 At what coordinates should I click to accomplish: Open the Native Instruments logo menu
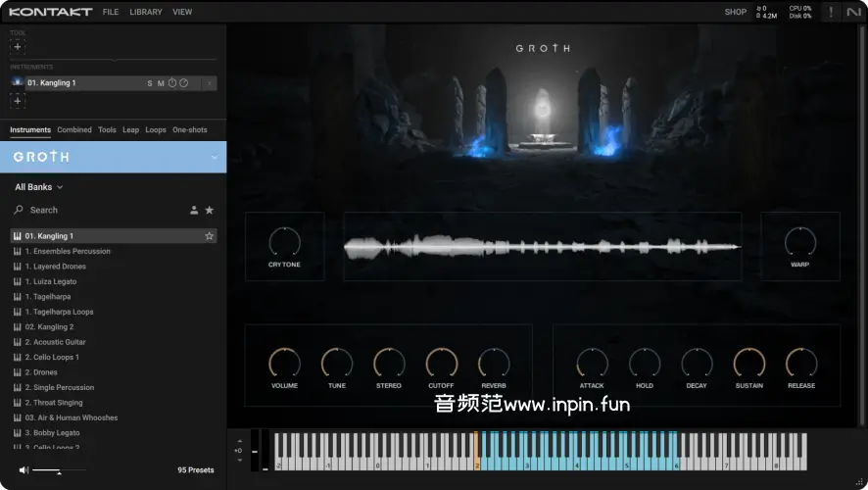(x=853, y=12)
